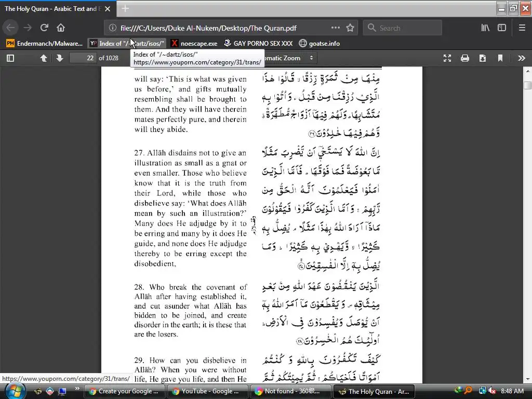
Task: Click scrollbar up arrow
Action: point(528,71)
